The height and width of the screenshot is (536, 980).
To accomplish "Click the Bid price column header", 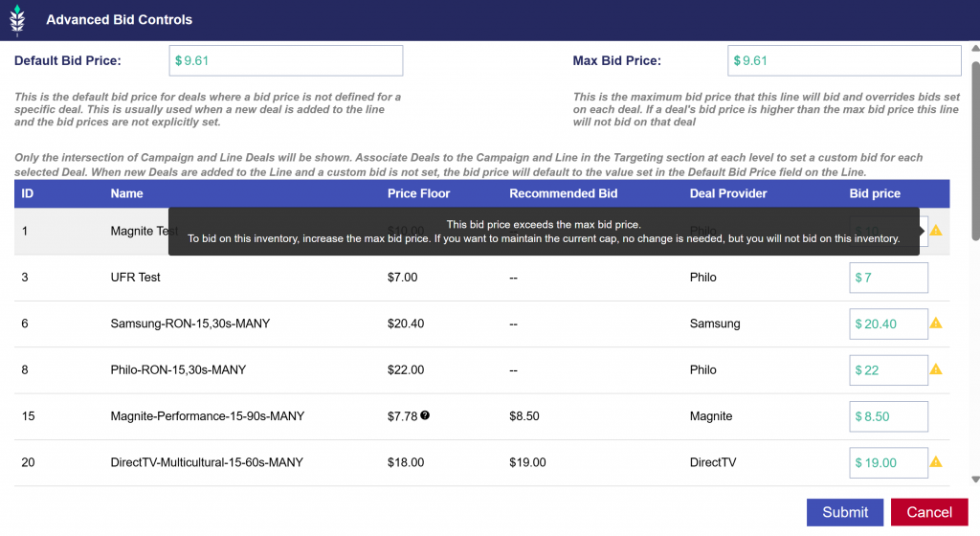I will 875,193.
